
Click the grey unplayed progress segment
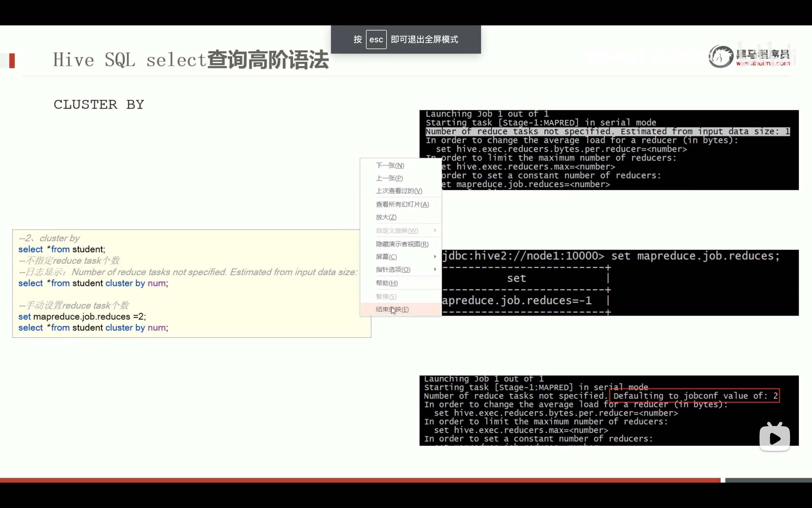pos(768,480)
